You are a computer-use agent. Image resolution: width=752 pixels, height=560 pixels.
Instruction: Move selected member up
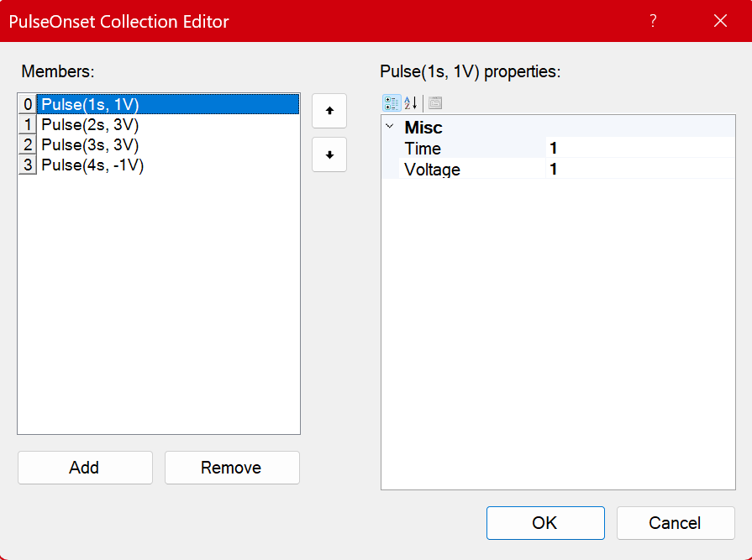click(329, 111)
